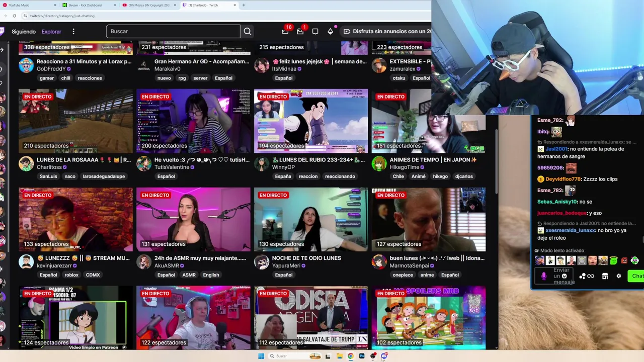Open chat settings gear icon

[x=619, y=276]
